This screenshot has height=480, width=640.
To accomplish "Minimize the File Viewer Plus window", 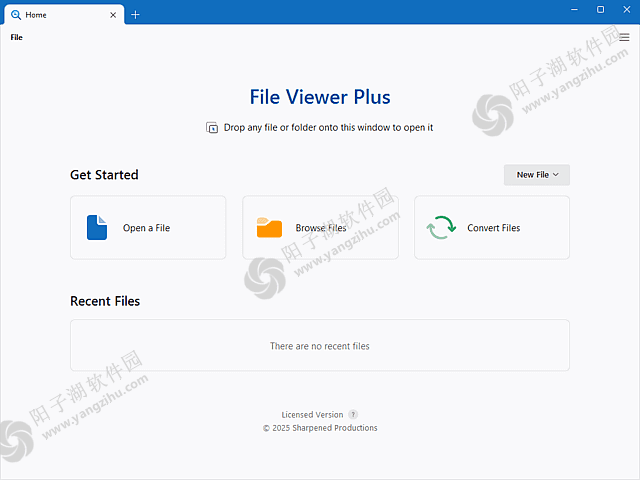I will [574, 9].
